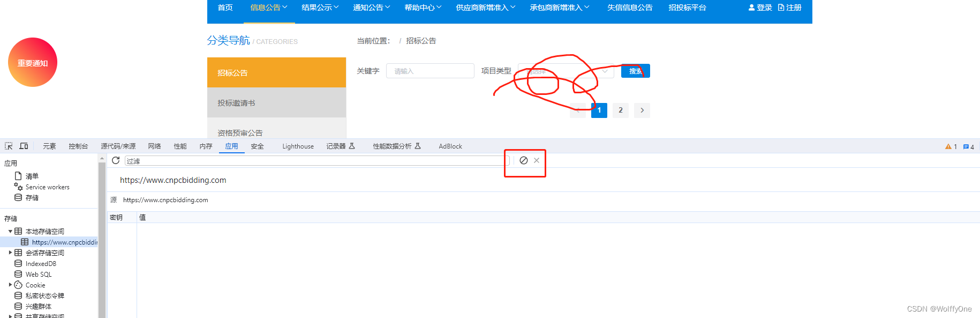Screen dimensions: 980x318
Task: Open 项目类型 select dropdown
Action: (566, 71)
